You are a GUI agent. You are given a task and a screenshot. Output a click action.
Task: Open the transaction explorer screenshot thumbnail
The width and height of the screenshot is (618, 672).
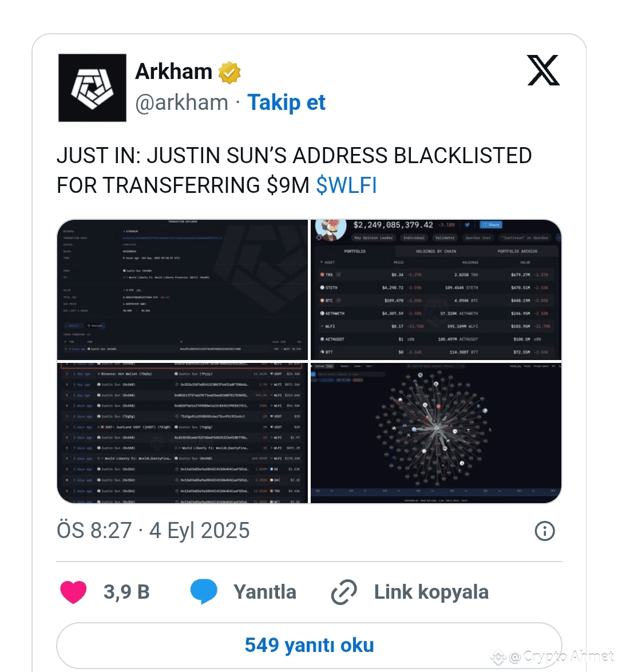point(183,290)
